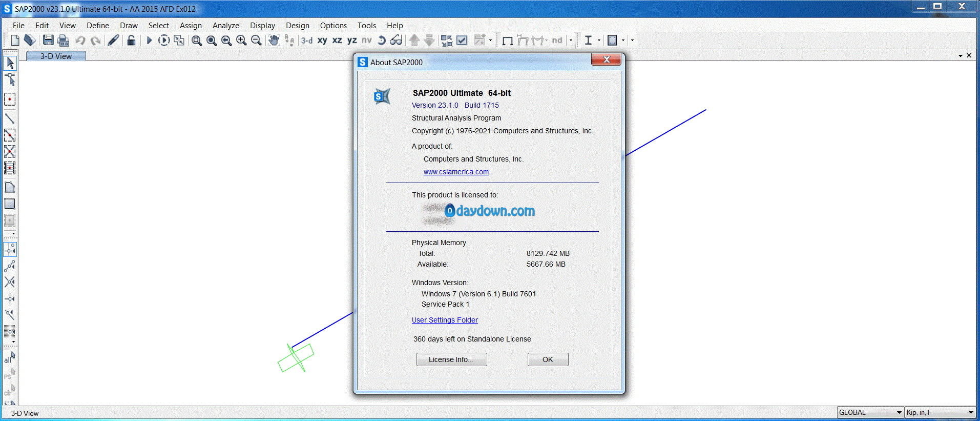This screenshot has height=421, width=980.
Task: Click OK in About SAP2000
Action: [x=548, y=359]
